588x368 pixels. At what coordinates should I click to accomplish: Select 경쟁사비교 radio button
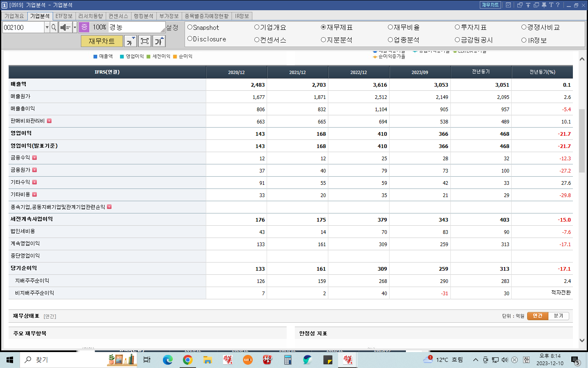[524, 27]
